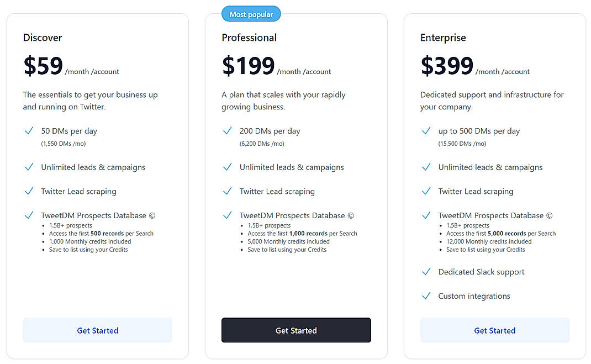
Task: Click the checkmark beside up to 500 DMs per day
Action: pyautogui.click(x=426, y=131)
